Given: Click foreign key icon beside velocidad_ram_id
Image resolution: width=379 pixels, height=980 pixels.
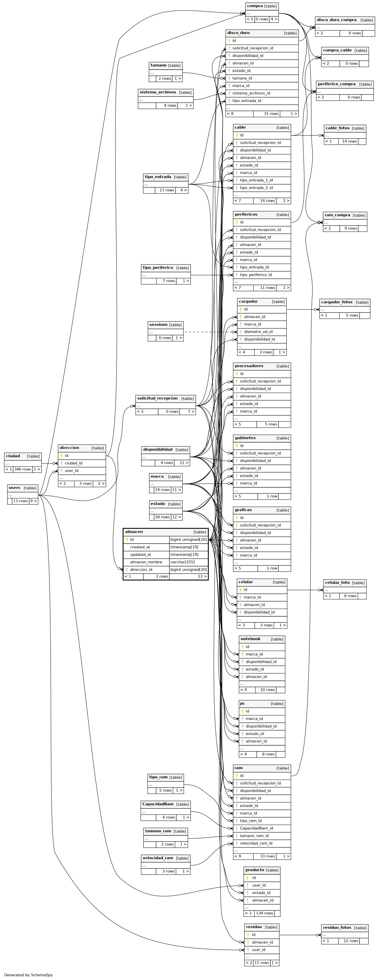Looking at the screenshot, I should (237, 843).
